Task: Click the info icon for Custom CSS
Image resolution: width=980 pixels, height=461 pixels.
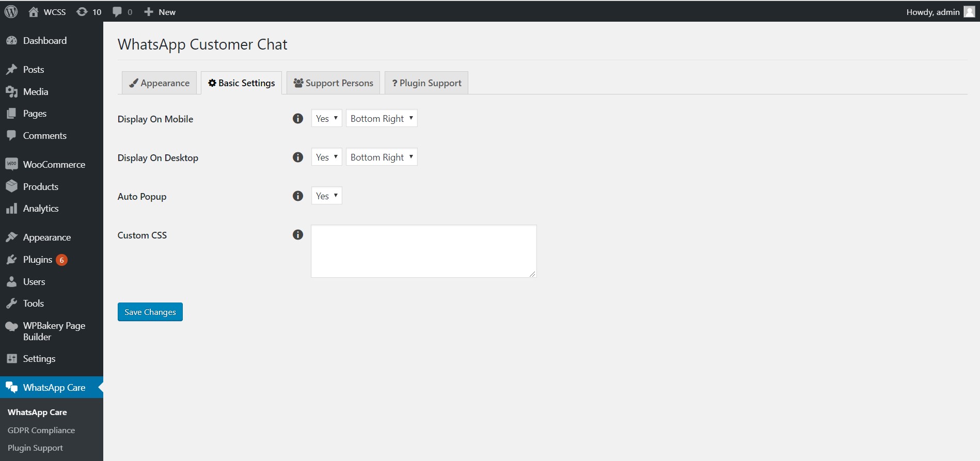Action: pos(298,235)
